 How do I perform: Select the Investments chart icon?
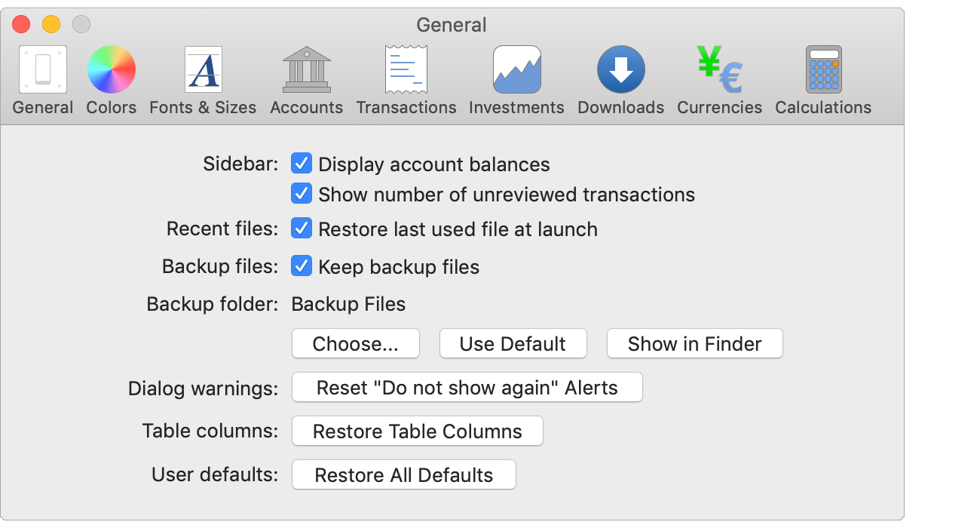516,70
